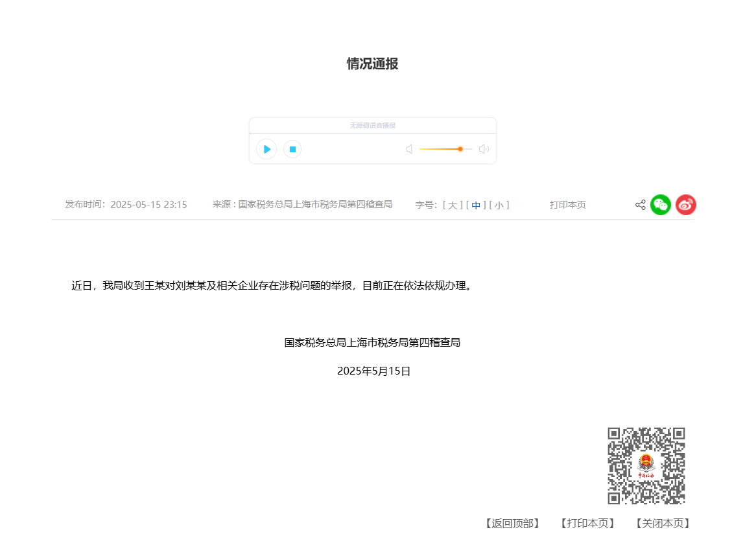Image resolution: width=756 pixels, height=545 pixels.
Task: Click the signature date 2025年5月15日
Action: click(x=373, y=371)
